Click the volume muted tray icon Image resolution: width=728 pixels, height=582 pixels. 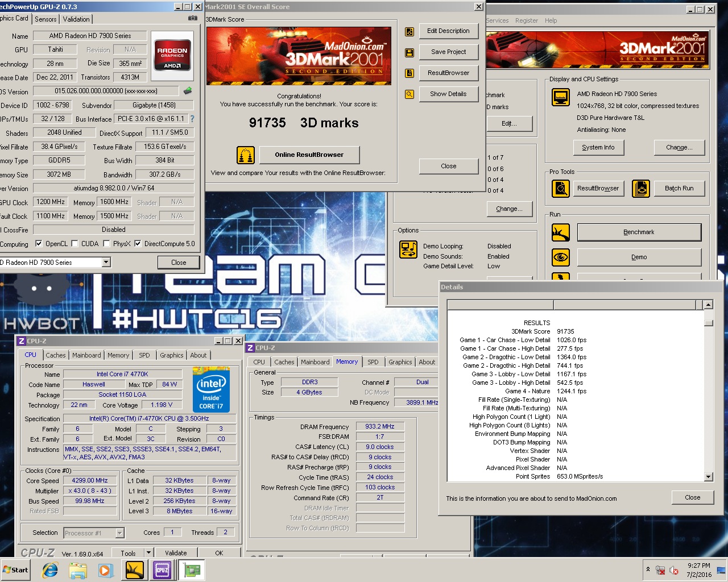tap(674, 570)
